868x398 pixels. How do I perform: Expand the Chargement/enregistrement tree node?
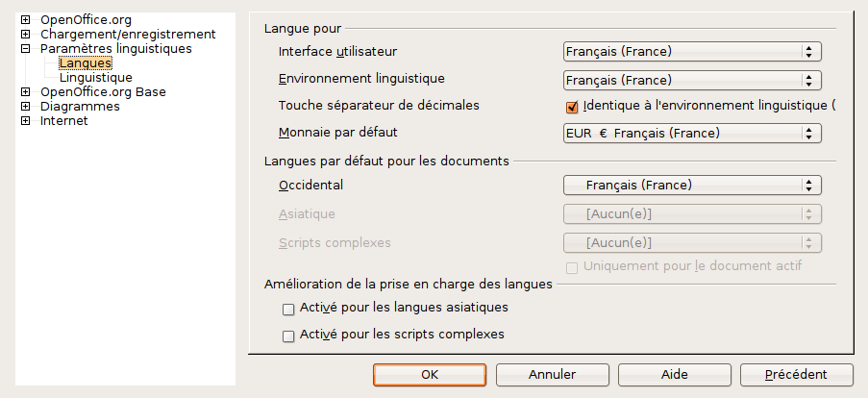tap(26, 35)
